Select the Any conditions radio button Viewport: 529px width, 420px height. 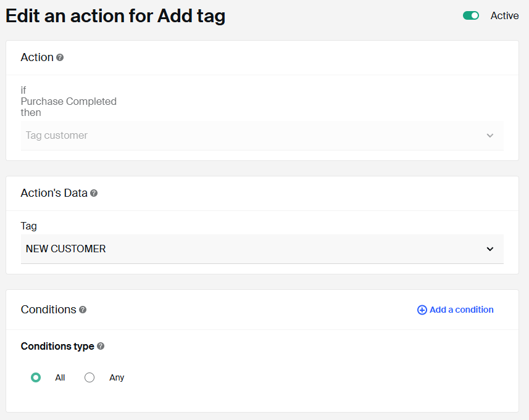90,377
